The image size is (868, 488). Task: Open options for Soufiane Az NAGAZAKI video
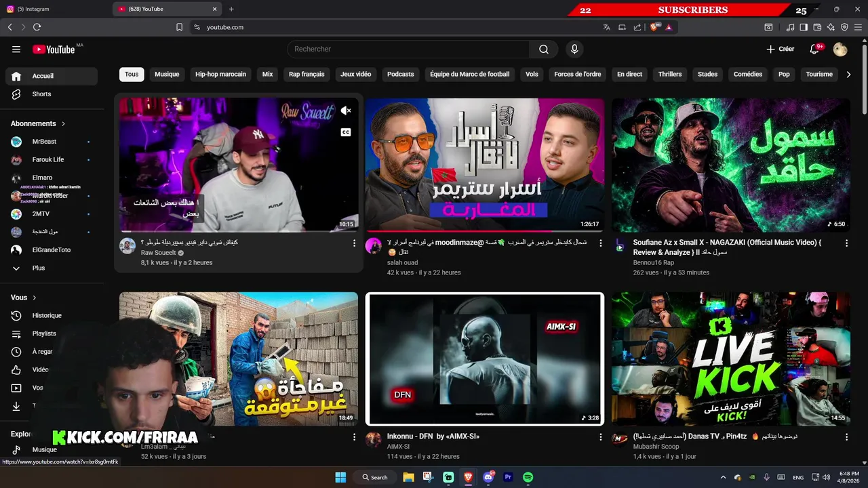pyautogui.click(x=846, y=243)
